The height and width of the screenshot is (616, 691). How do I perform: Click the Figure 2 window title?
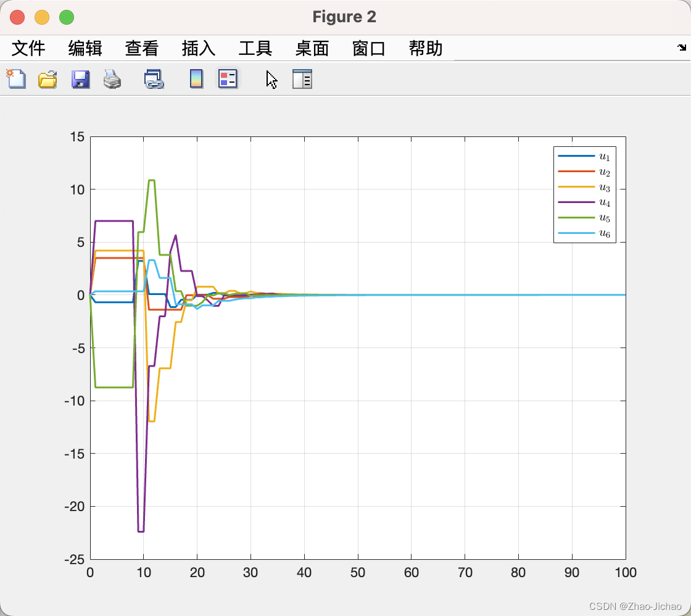pos(344,17)
